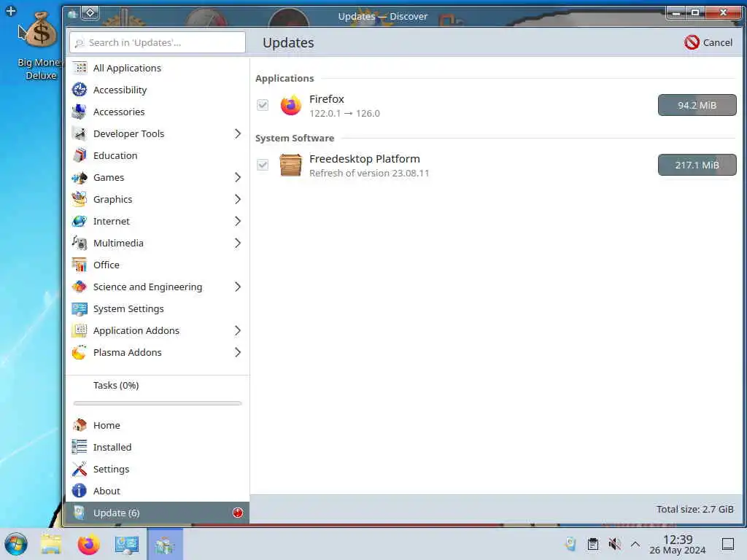Screen dimensions: 747x560
Task: Click the Accessibility category icon
Action: coord(80,90)
